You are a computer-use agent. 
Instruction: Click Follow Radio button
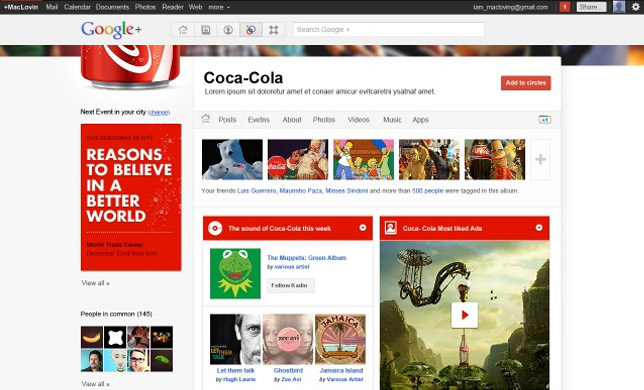click(291, 285)
